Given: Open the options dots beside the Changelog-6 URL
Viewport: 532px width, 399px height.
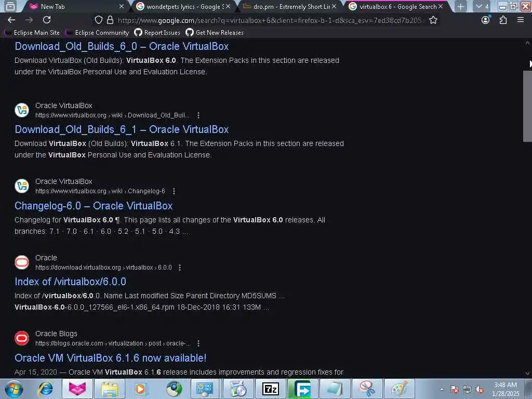Looking at the screenshot, I should pos(174,191).
